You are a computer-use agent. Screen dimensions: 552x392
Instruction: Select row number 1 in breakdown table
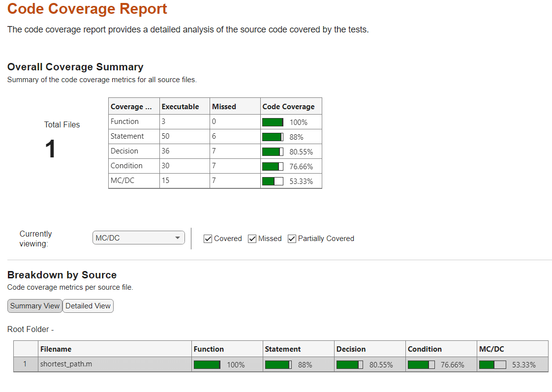(26, 364)
